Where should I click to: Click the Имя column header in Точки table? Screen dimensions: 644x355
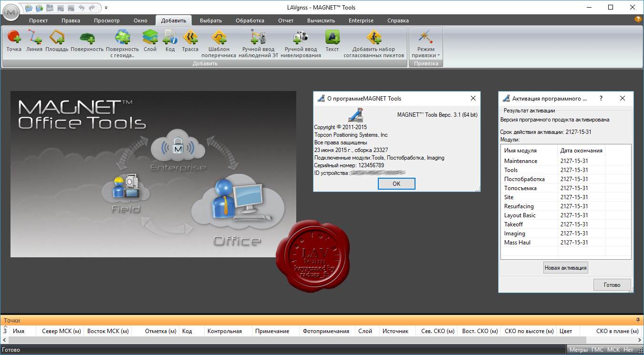click(24, 331)
